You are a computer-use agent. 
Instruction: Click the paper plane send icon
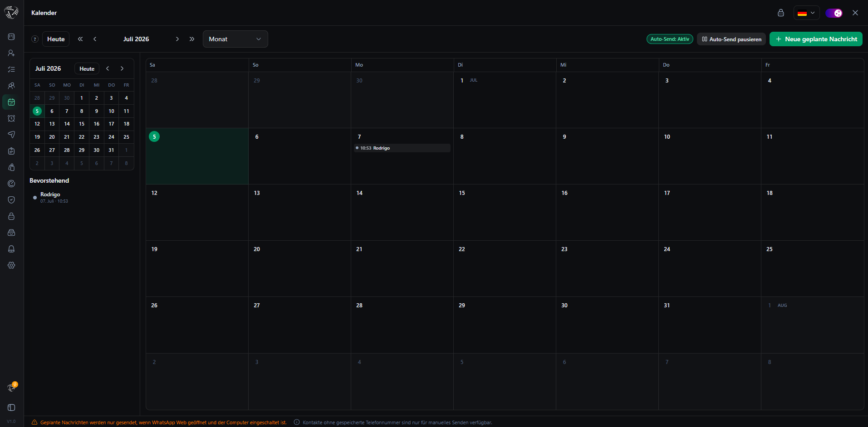pos(11,135)
